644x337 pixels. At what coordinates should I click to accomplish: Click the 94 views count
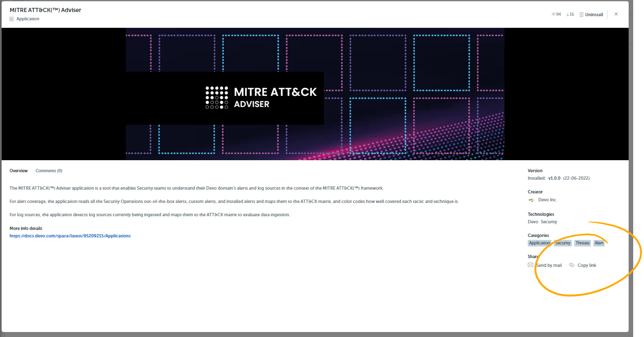(x=558, y=14)
